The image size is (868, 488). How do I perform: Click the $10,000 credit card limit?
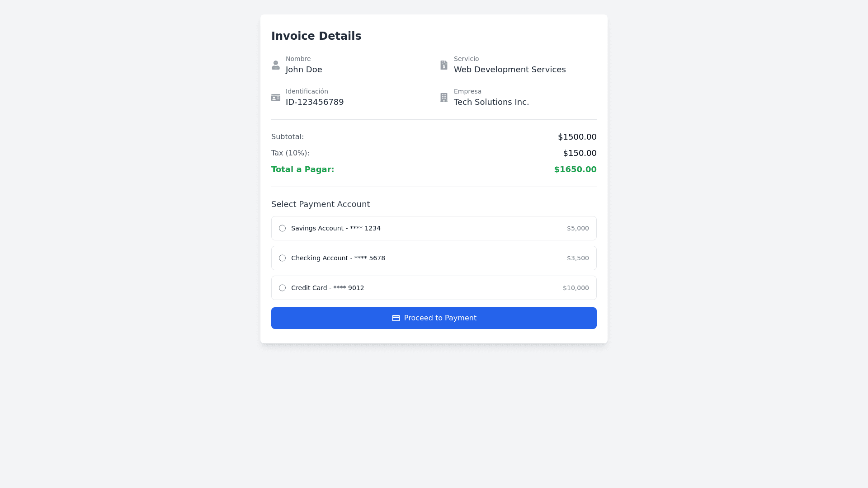pos(576,288)
